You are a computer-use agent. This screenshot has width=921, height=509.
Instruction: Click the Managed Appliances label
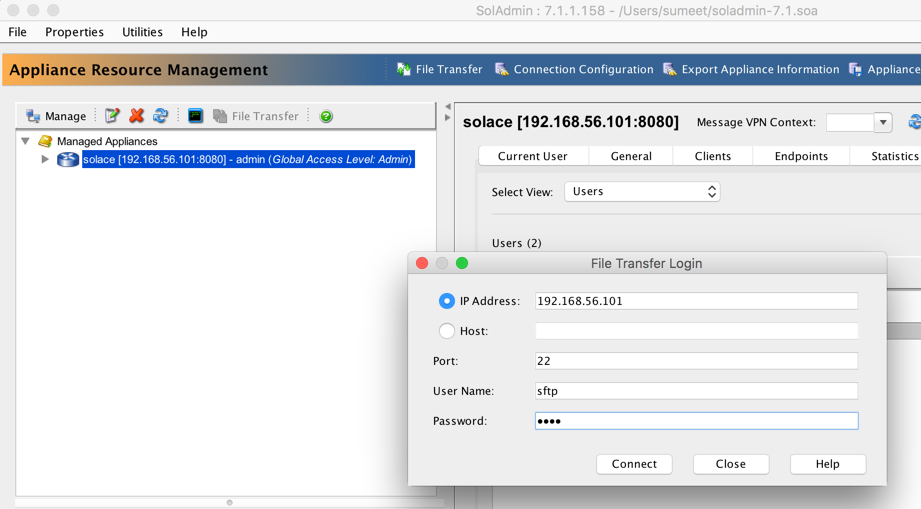point(107,141)
